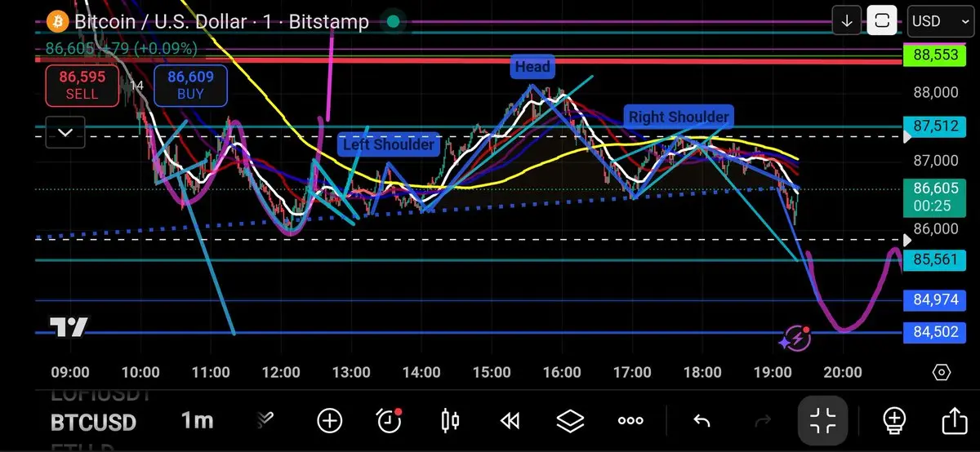The image size is (980, 452).
Task: Click the down-arrow button beside USD
Action: click(847, 21)
